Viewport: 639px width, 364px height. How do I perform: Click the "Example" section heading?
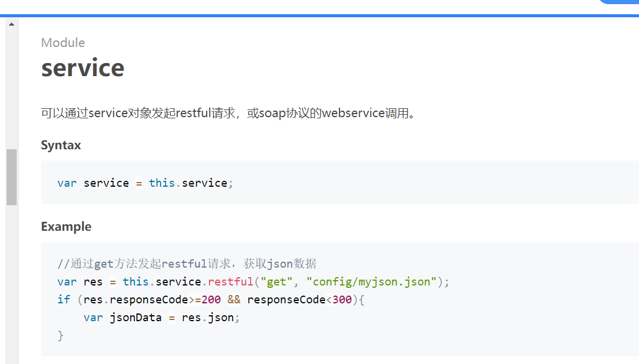(x=66, y=227)
